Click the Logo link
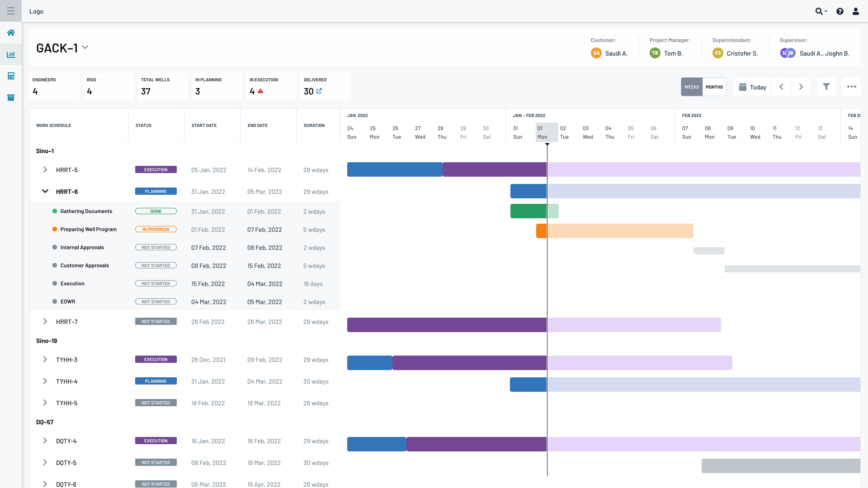The height and width of the screenshot is (488, 868). 36,11
